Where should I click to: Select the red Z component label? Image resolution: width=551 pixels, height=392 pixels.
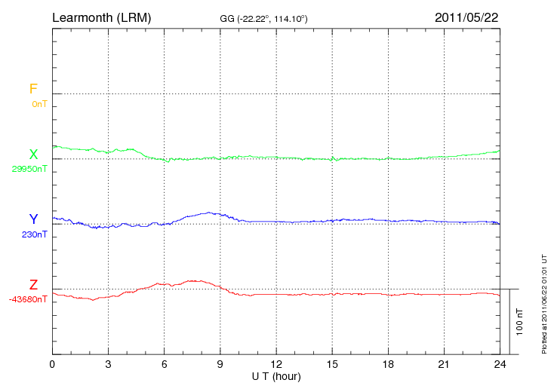[x=33, y=285]
